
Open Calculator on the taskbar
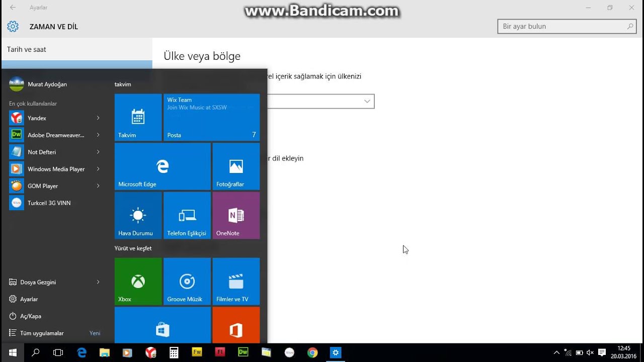(x=174, y=352)
